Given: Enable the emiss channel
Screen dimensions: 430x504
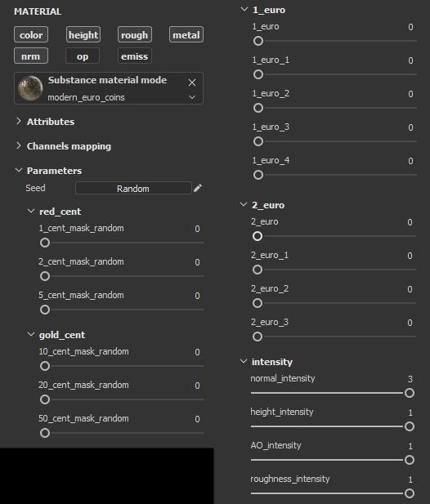Looking at the screenshot, I should pos(134,56).
